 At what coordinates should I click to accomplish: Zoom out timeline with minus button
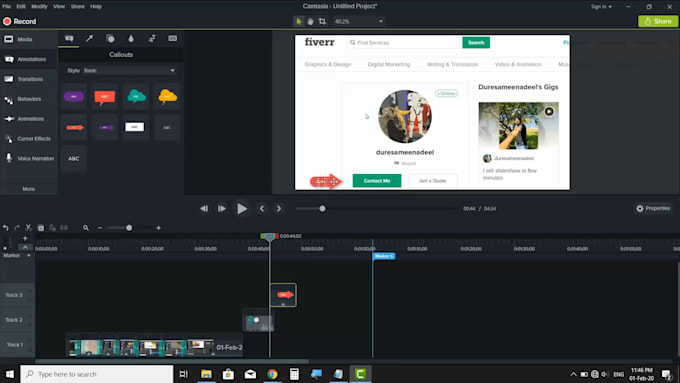tap(100, 228)
